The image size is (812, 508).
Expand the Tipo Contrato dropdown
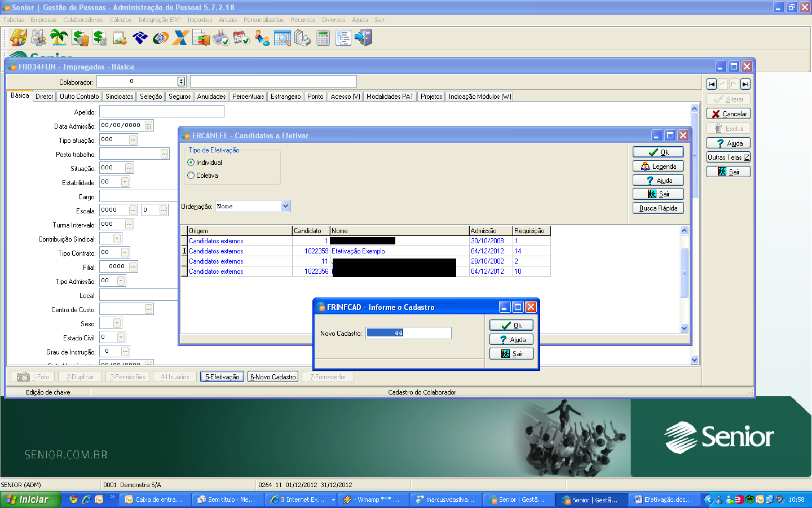(125, 252)
